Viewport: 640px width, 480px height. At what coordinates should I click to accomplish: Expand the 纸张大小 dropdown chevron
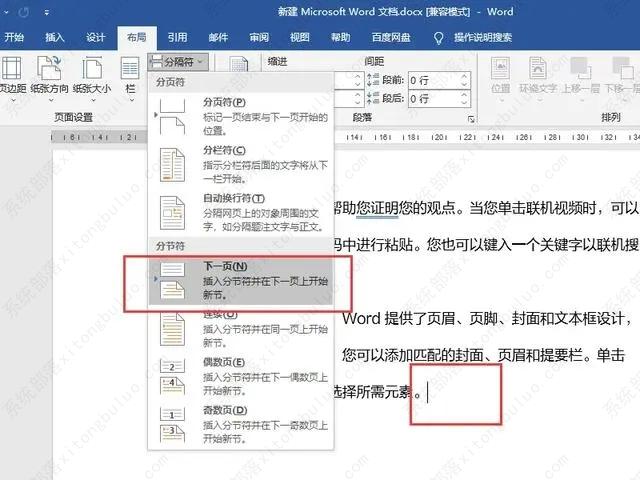click(x=93, y=100)
